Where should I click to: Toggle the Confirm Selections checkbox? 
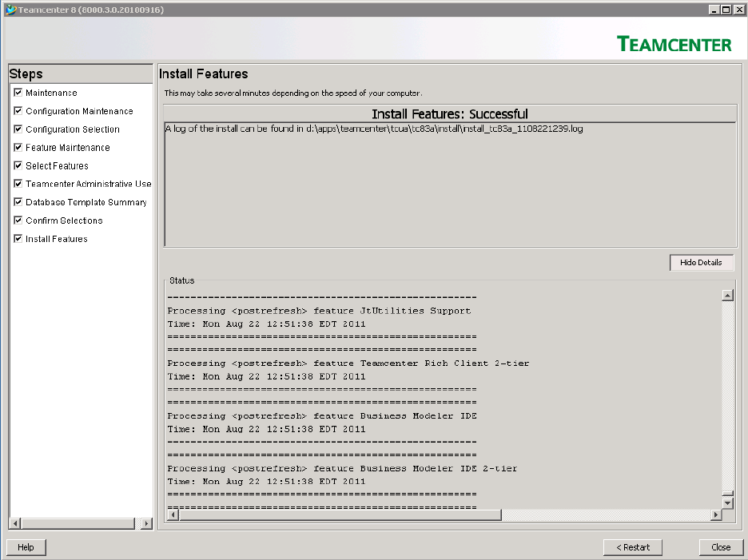[x=18, y=220]
